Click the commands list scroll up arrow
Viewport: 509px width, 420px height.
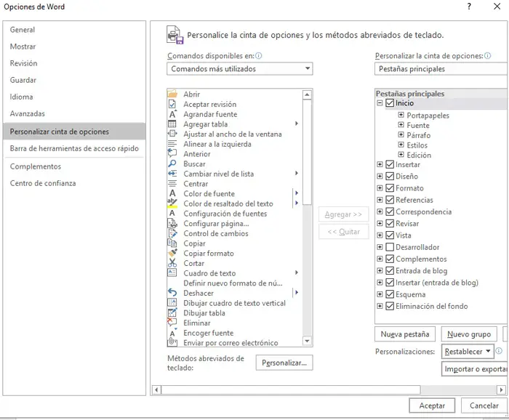click(x=307, y=94)
